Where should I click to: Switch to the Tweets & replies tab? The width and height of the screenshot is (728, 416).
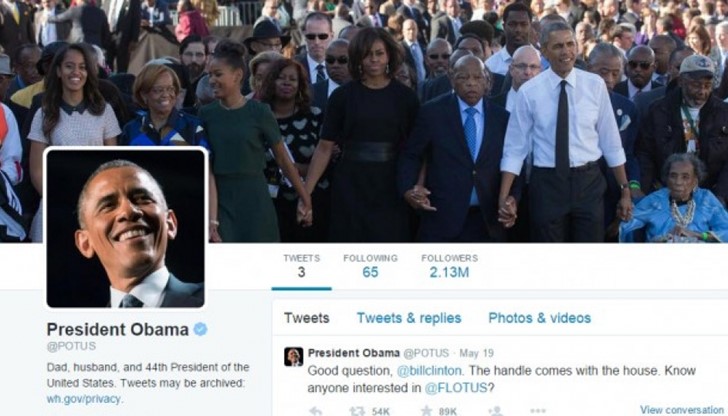(x=409, y=318)
